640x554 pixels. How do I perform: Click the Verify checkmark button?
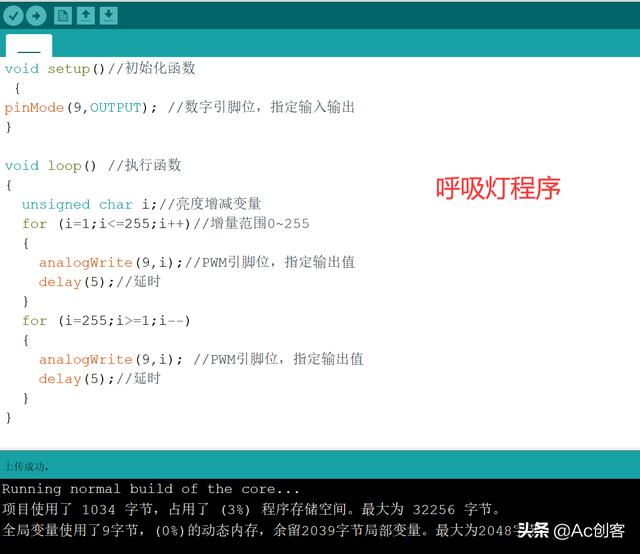13,16
